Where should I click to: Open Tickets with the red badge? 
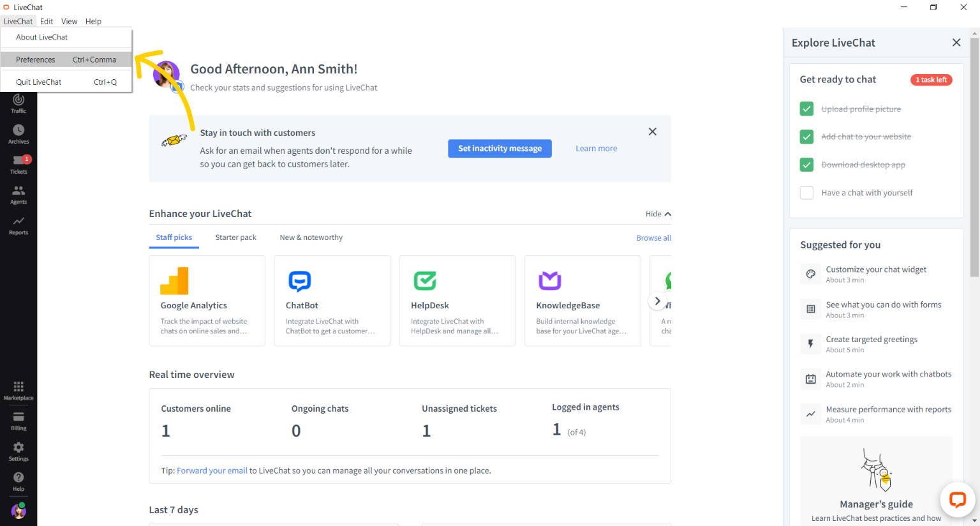pyautogui.click(x=19, y=165)
